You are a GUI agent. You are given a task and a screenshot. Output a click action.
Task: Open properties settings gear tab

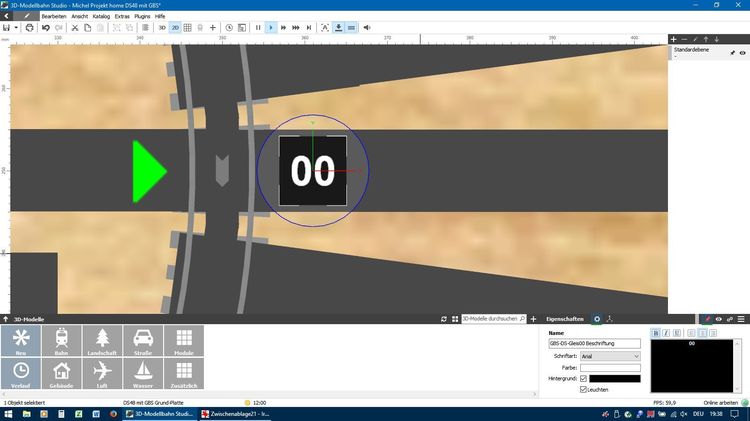(x=597, y=319)
